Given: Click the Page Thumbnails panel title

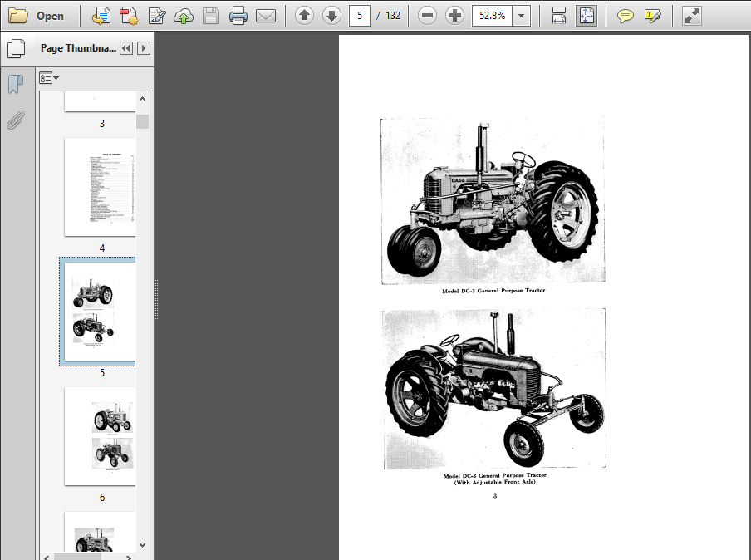Looking at the screenshot, I should [x=78, y=48].
